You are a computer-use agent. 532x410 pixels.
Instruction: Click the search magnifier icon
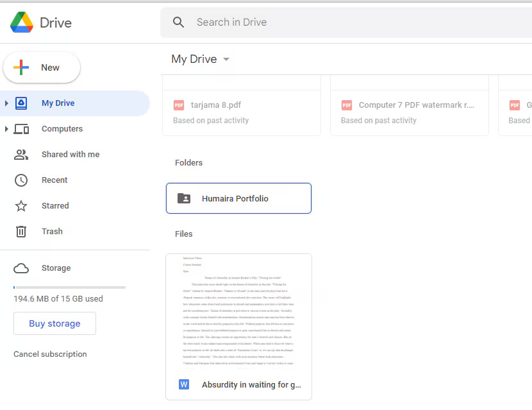(178, 22)
